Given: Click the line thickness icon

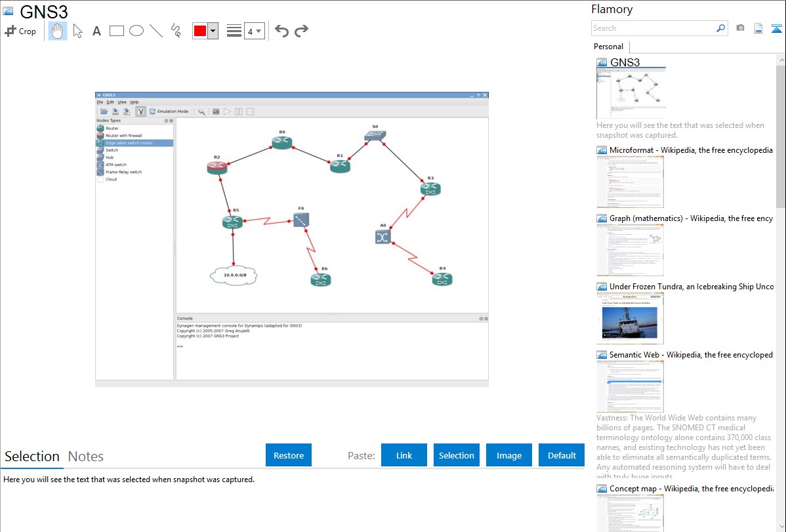Looking at the screenshot, I should pos(234,31).
